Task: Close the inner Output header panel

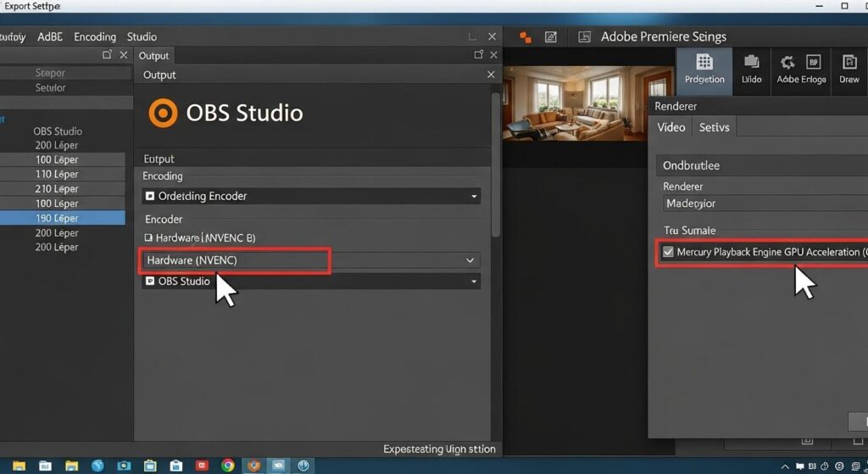Action: (x=491, y=75)
